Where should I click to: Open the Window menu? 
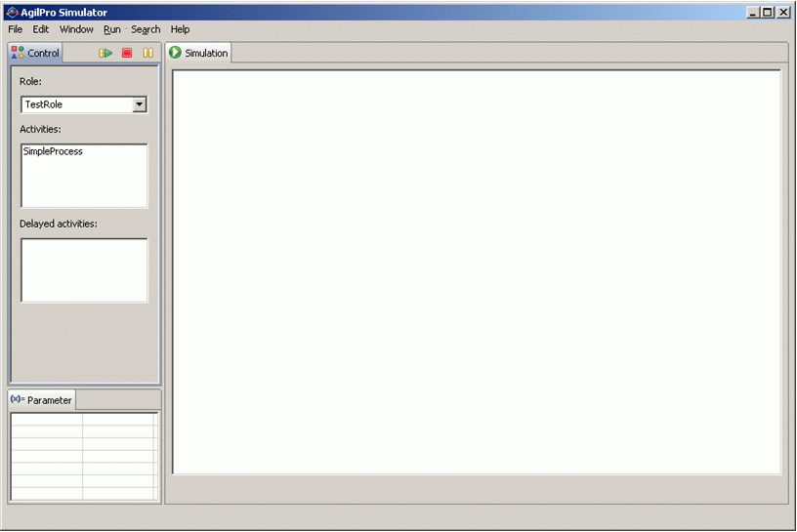tap(76, 29)
